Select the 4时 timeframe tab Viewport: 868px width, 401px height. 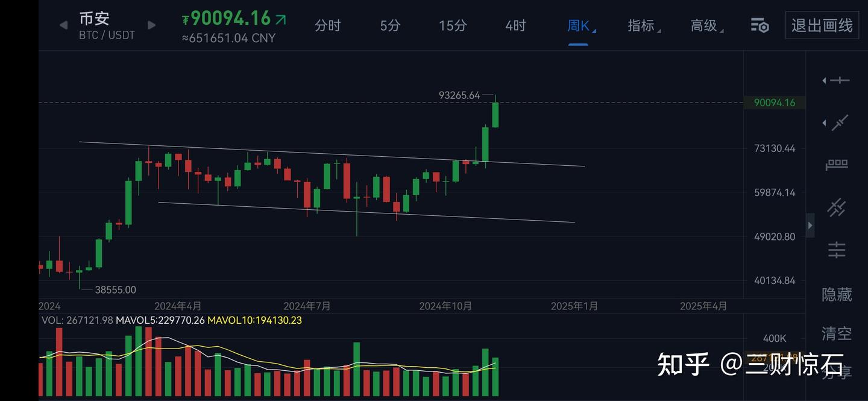click(515, 25)
